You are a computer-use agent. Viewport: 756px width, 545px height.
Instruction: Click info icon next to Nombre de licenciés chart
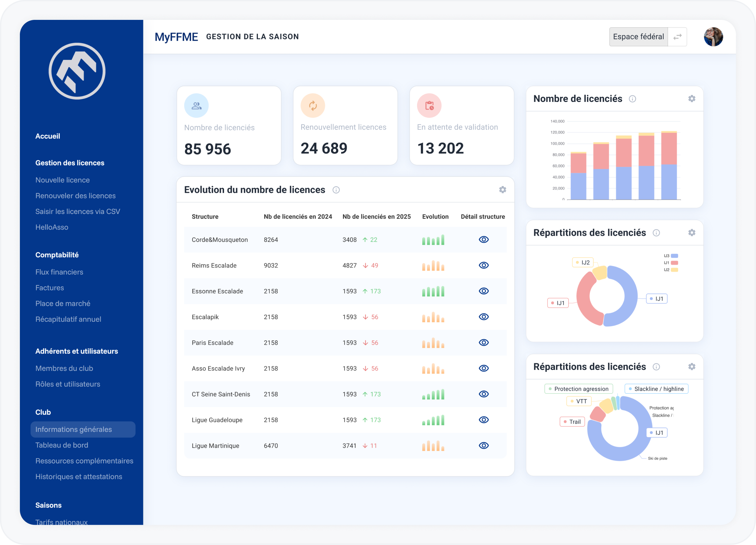(632, 99)
